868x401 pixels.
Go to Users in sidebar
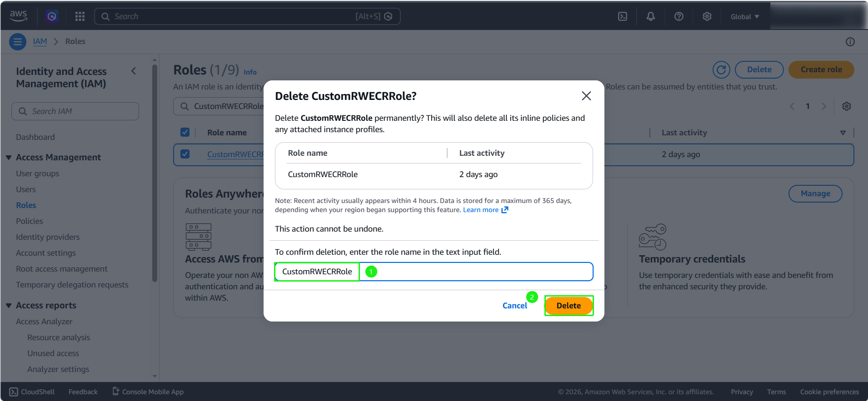coord(26,189)
